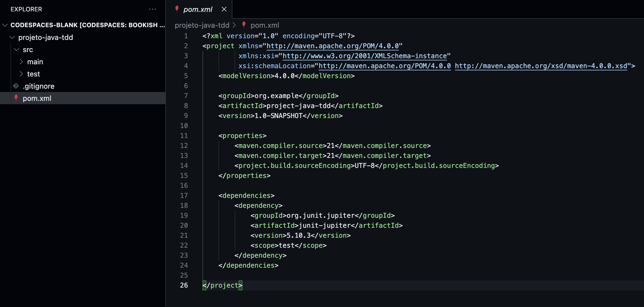Click the artifactId project-java-tdd text

point(301,106)
